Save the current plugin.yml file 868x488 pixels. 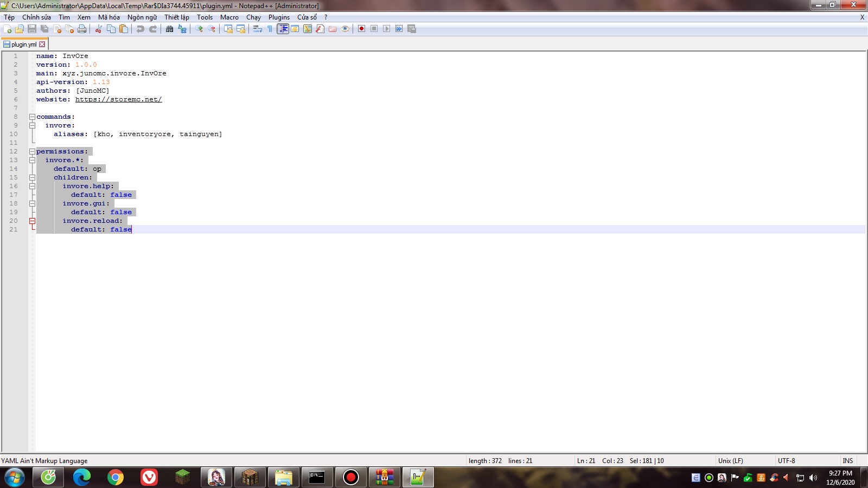point(32,29)
